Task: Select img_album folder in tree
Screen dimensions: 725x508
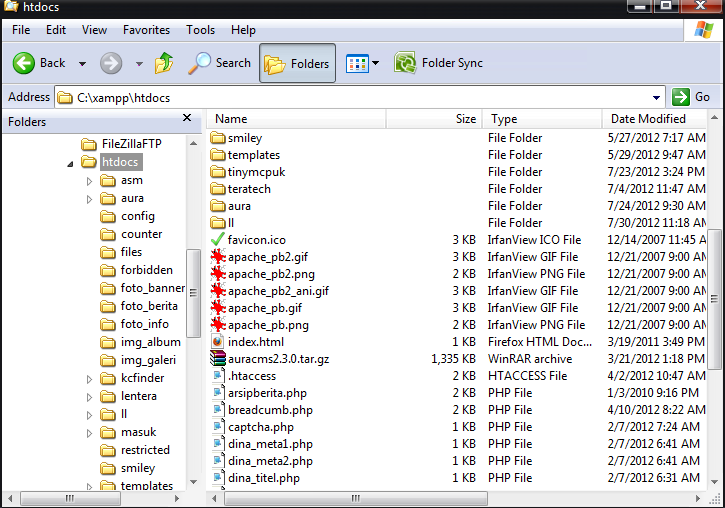Action: (x=141, y=342)
